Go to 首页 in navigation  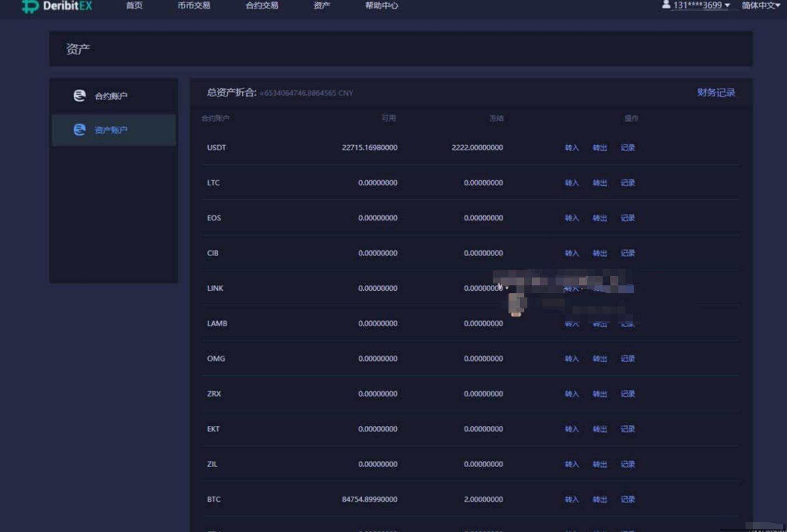134,5
